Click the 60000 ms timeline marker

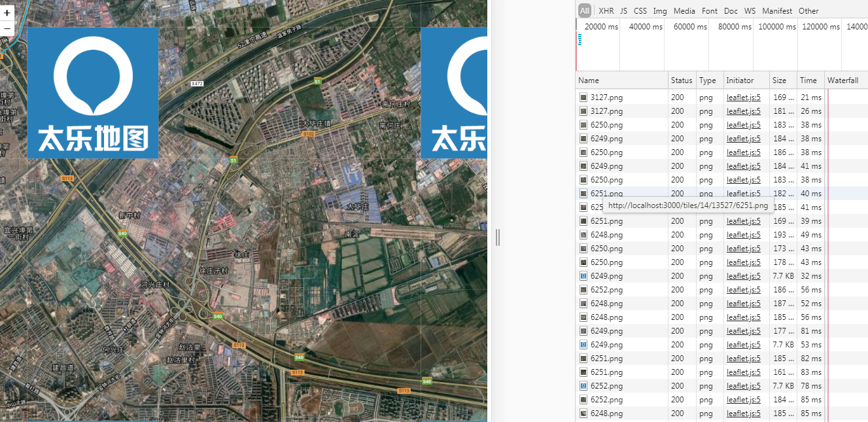pyautogui.click(x=690, y=27)
